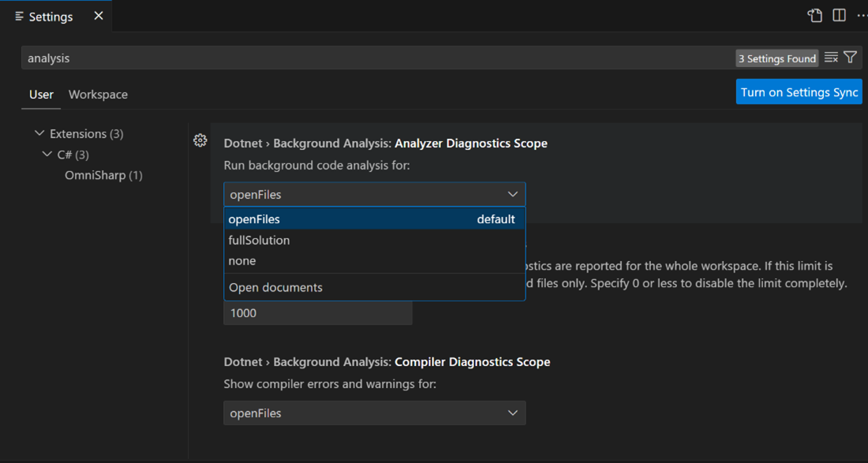Collapse the C# (3) tree node
Viewport: 868px width, 463px height.
pyautogui.click(x=47, y=154)
